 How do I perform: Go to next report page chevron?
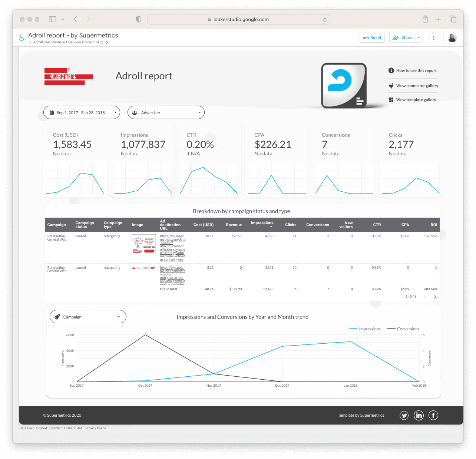point(107,42)
